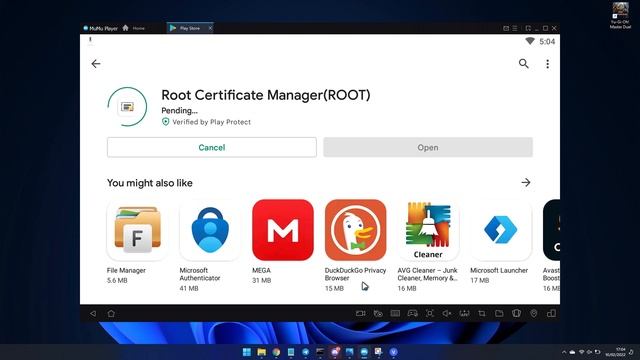640x360 pixels.
Task: Click the fullscreen capture icon
Action: click(x=430, y=313)
